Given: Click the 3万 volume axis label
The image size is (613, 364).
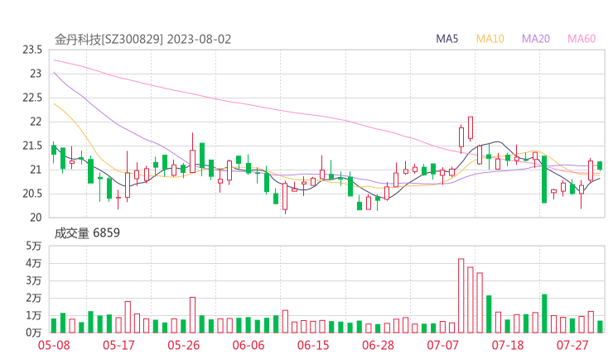Looking at the screenshot, I should coord(34,280).
